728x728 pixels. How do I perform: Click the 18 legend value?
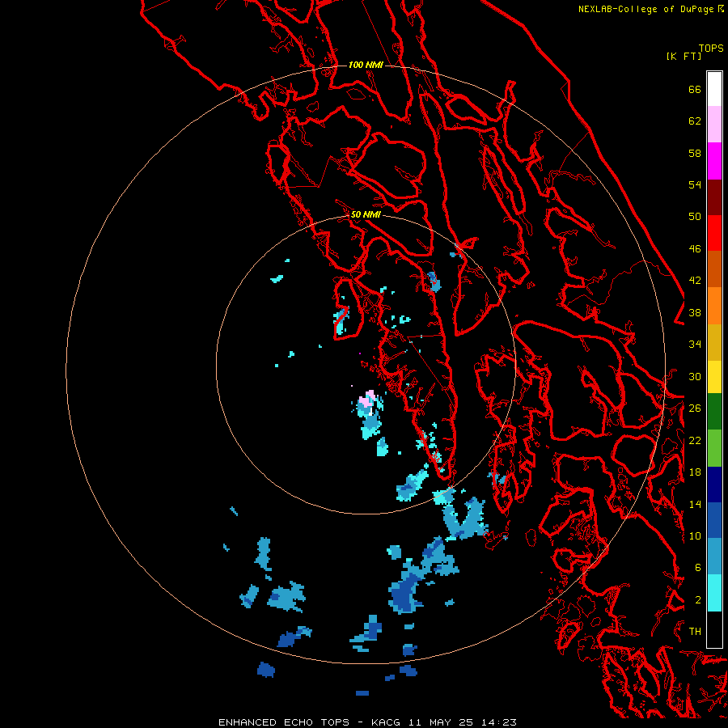[695, 472]
